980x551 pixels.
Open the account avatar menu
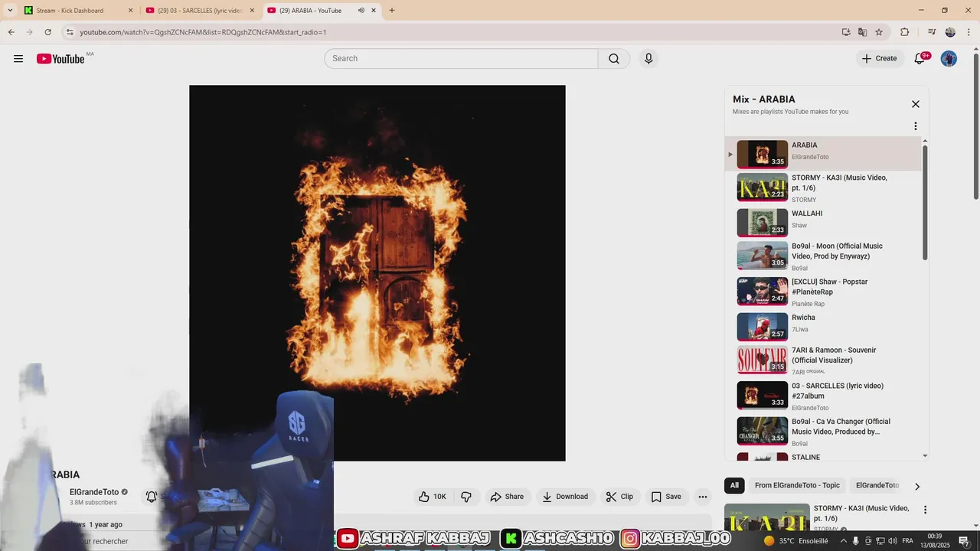949,59
